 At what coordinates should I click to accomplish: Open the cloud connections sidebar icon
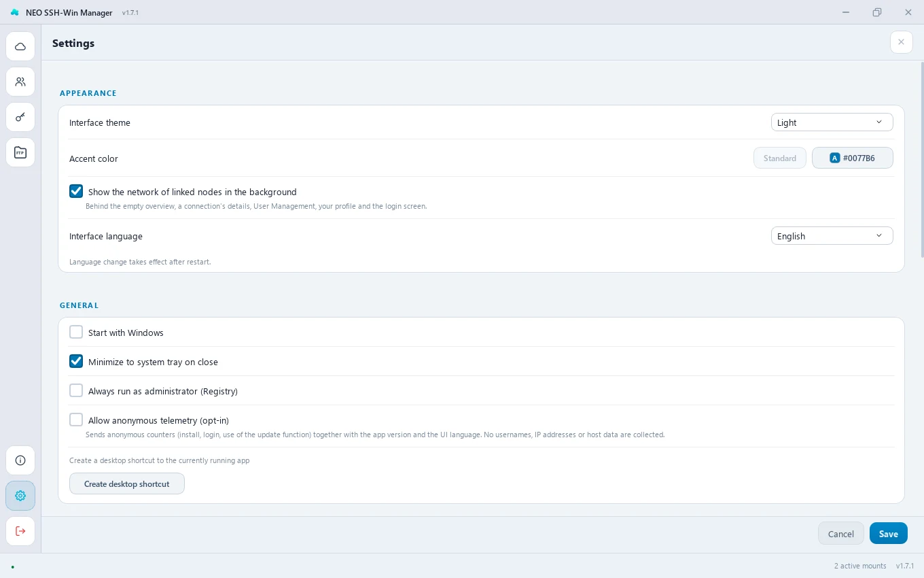[20, 47]
